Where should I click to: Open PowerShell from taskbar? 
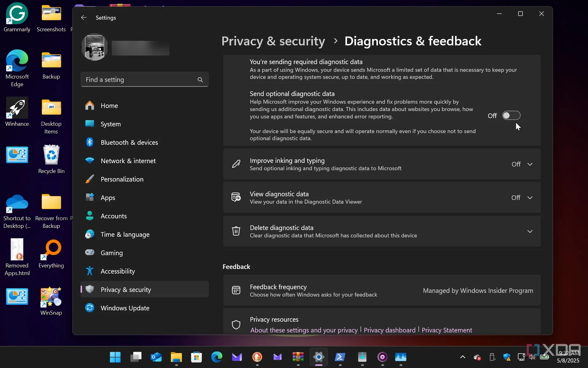tap(340, 357)
